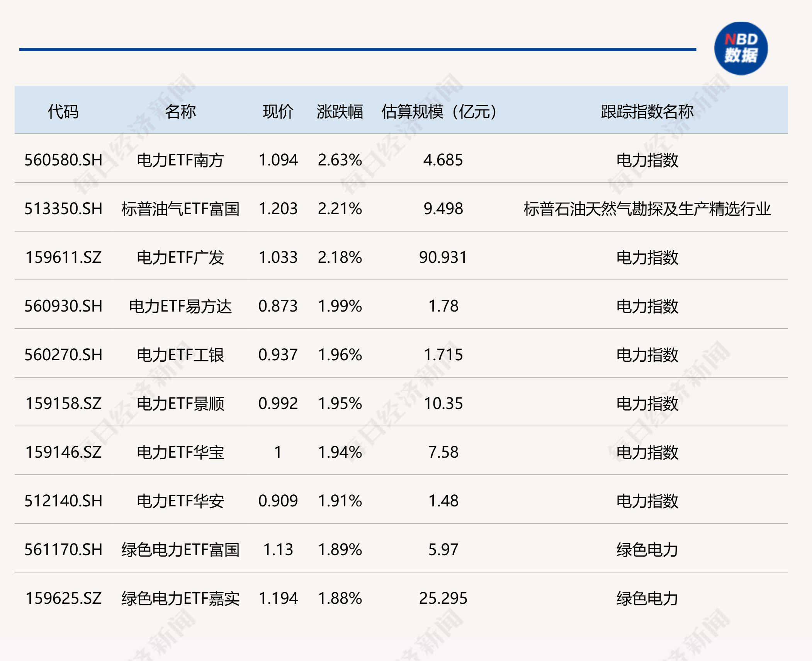Click the scale value 25.295

(x=443, y=598)
